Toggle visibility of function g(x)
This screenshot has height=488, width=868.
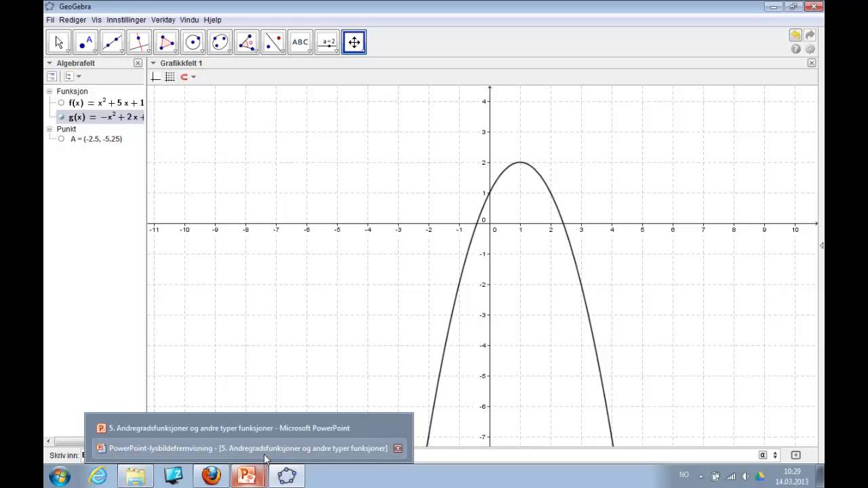coord(61,117)
